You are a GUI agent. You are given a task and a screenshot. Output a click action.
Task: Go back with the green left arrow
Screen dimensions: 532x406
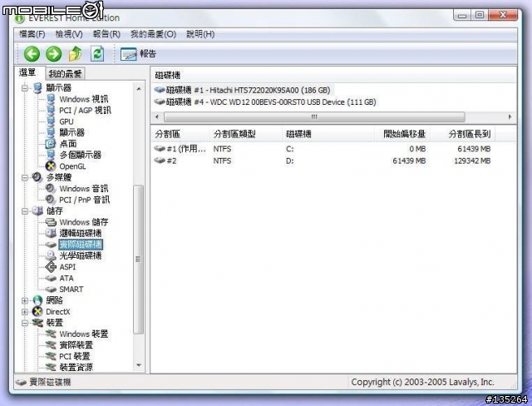32,53
